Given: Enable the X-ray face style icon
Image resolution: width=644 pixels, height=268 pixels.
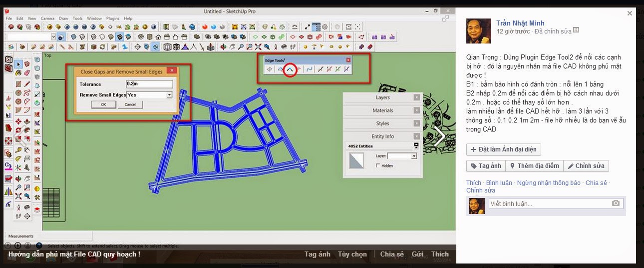Looking at the screenshot, I should [73, 36].
